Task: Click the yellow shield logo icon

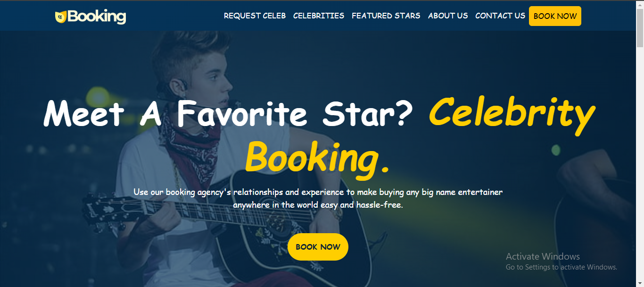Action: coord(61,17)
